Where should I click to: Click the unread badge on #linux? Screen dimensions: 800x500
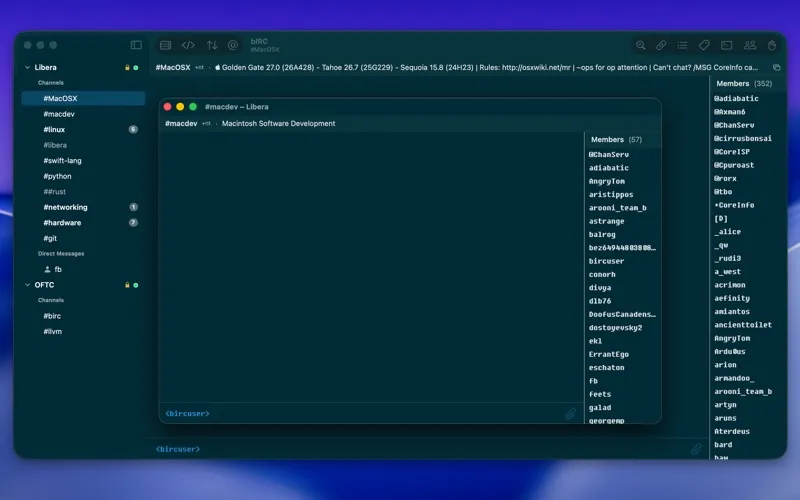coord(133,129)
